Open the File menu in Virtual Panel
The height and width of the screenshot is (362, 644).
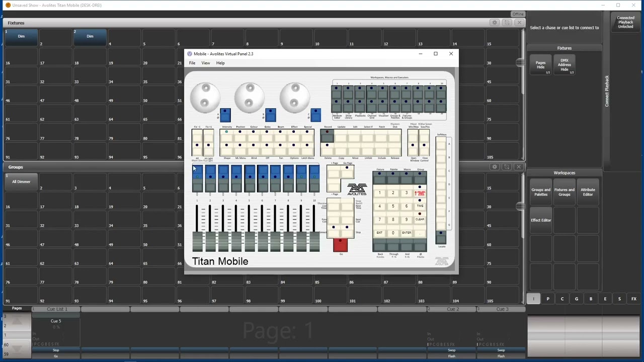tap(192, 63)
